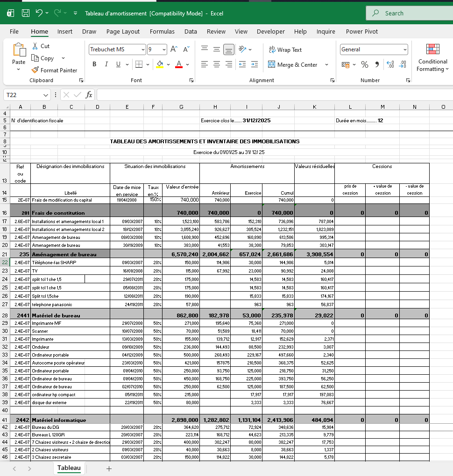Open the Power Pivot tab

[361, 32]
